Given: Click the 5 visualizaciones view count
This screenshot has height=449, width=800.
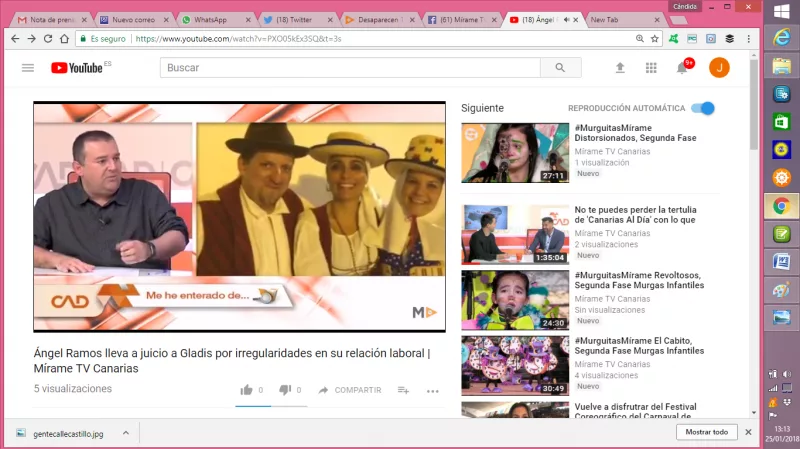Looking at the screenshot, I should click(x=73, y=389).
